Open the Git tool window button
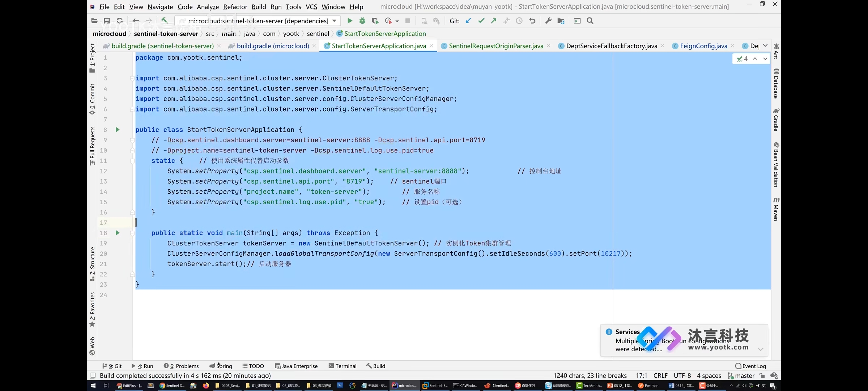This screenshot has height=391, width=868. [112, 366]
